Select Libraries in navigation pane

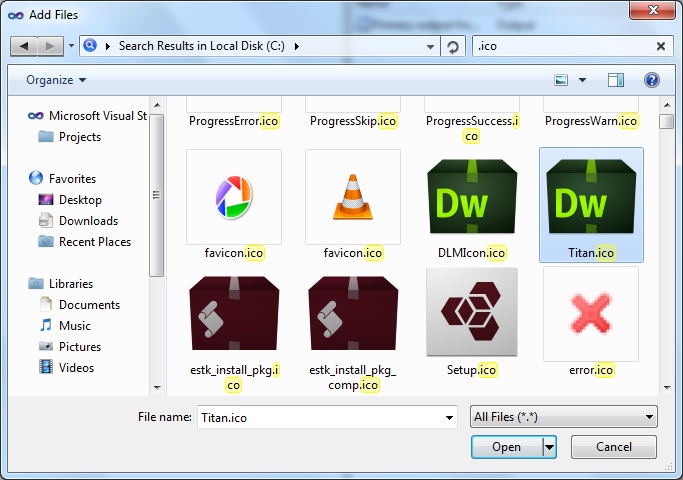pyautogui.click(x=61, y=284)
